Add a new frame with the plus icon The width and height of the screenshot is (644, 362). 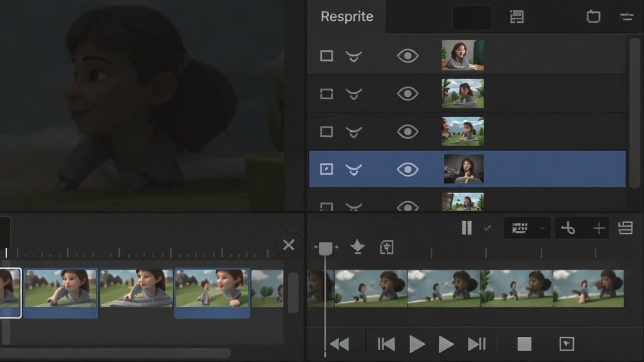pos(599,228)
